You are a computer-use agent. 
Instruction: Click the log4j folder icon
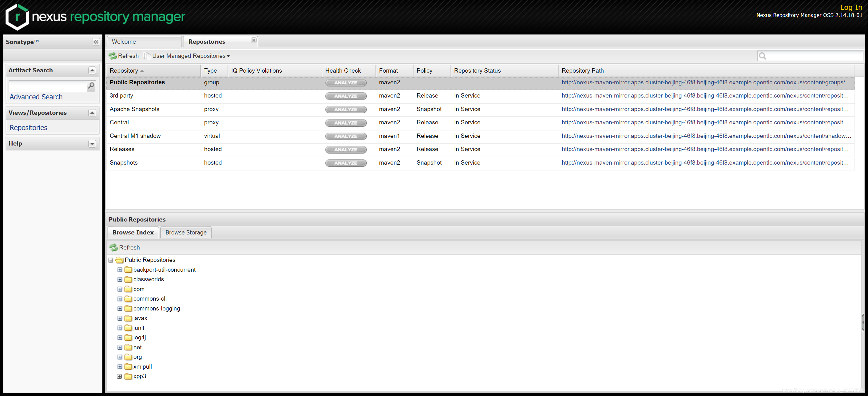pos(128,338)
